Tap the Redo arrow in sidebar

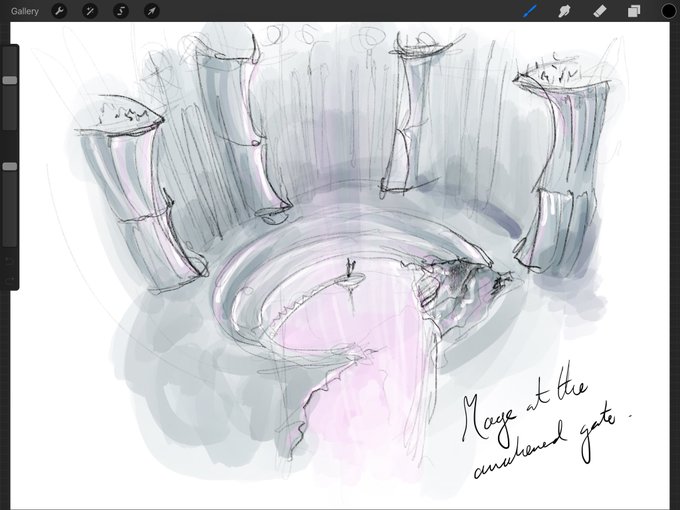coord(10,281)
